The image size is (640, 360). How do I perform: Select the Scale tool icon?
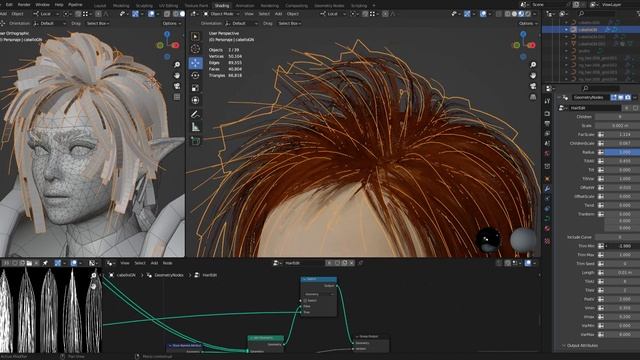[196, 88]
